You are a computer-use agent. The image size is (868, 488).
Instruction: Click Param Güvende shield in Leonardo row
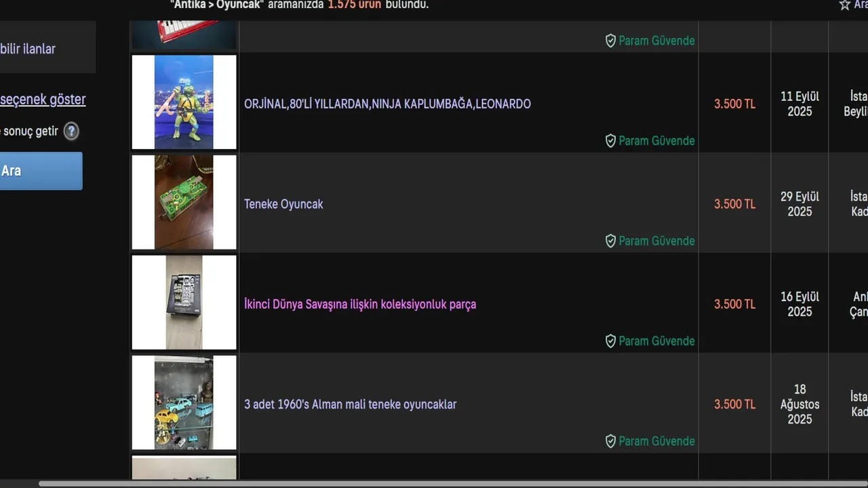(x=610, y=141)
